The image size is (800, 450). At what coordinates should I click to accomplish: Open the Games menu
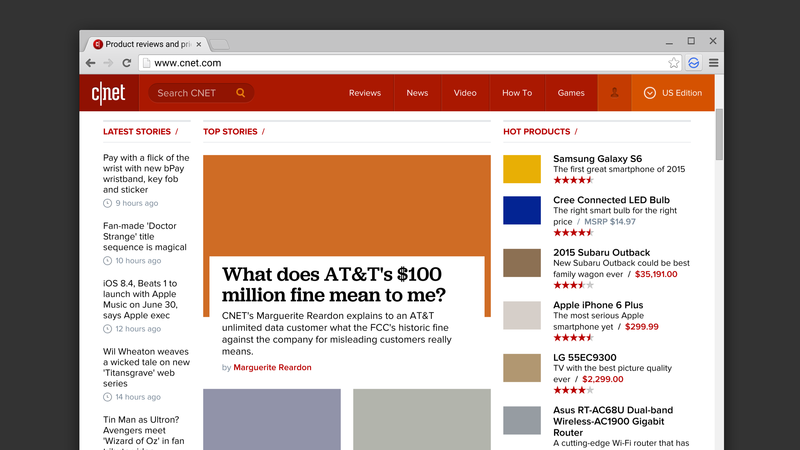pyautogui.click(x=571, y=93)
